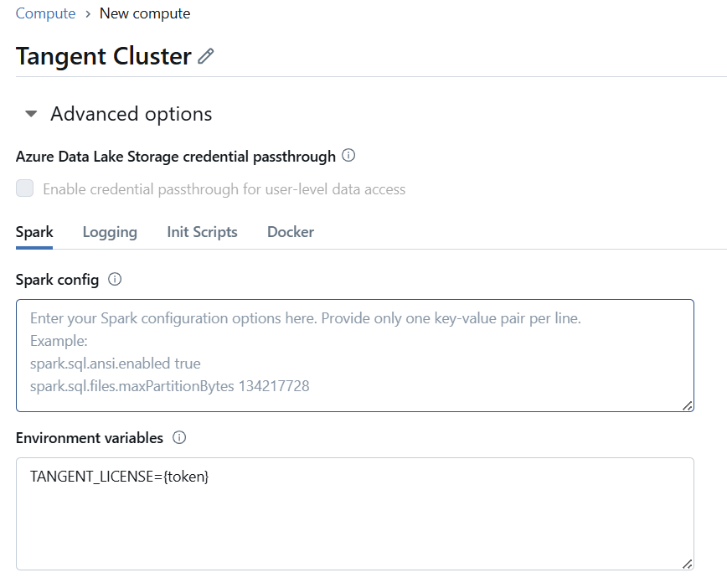727x588 pixels.
Task: Switch to the Spark tab
Action: pos(34,232)
